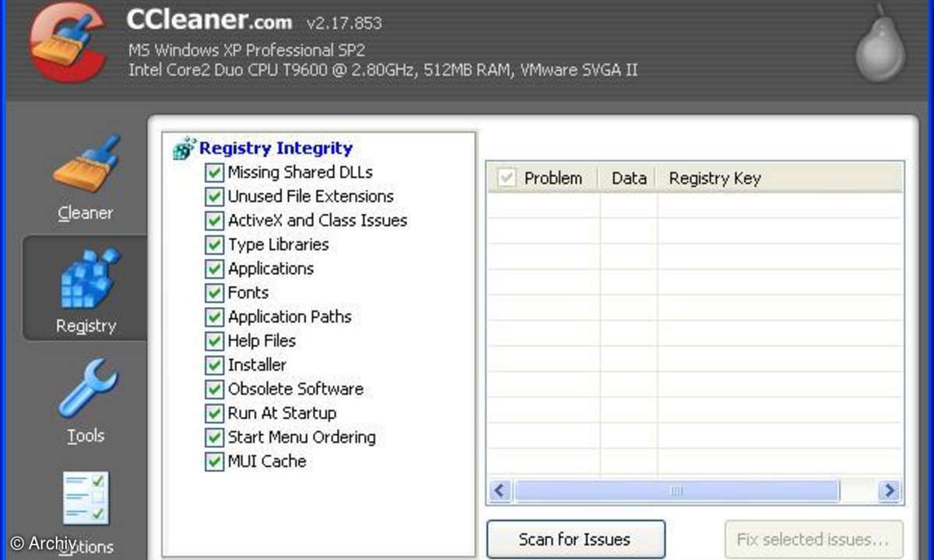Uncheck Application Paths
This screenshot has width=934, height=560.
[214, 317]
